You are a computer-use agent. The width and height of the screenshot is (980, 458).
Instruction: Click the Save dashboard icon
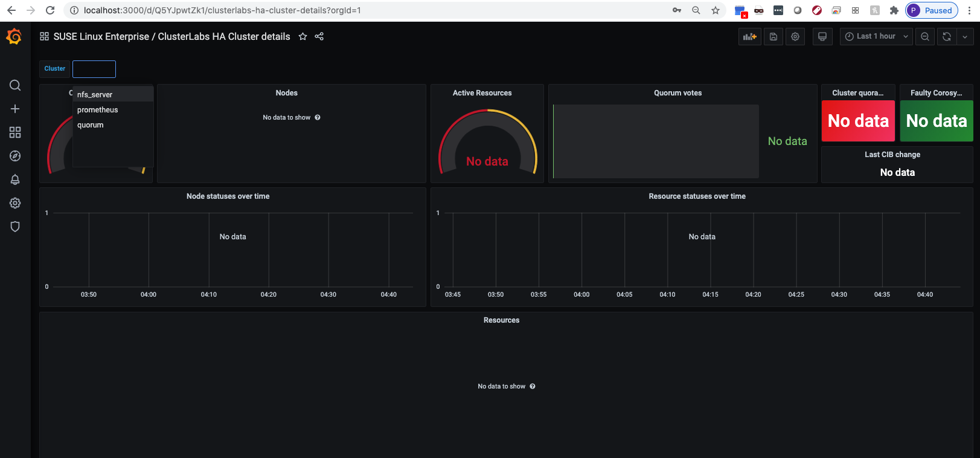click(x=773, y=37)
